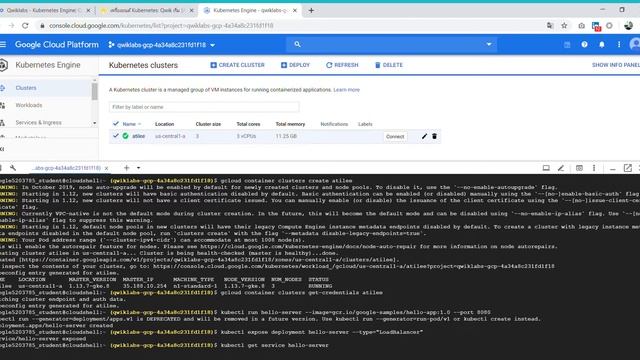Expand the search bar dropdown arrow

[x=489, y=44]
